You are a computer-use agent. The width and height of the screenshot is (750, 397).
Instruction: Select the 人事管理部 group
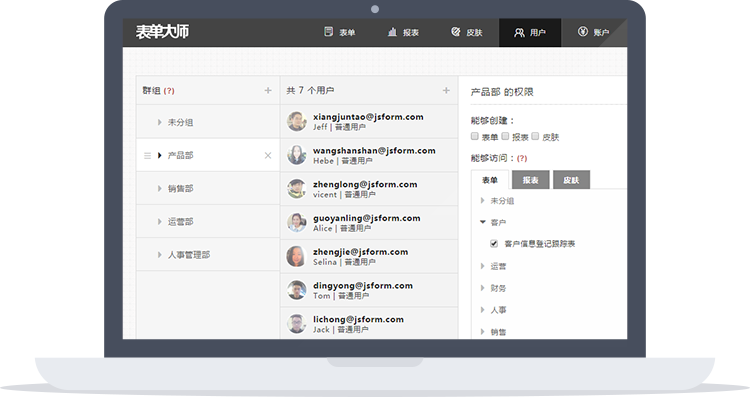(208, 254)
